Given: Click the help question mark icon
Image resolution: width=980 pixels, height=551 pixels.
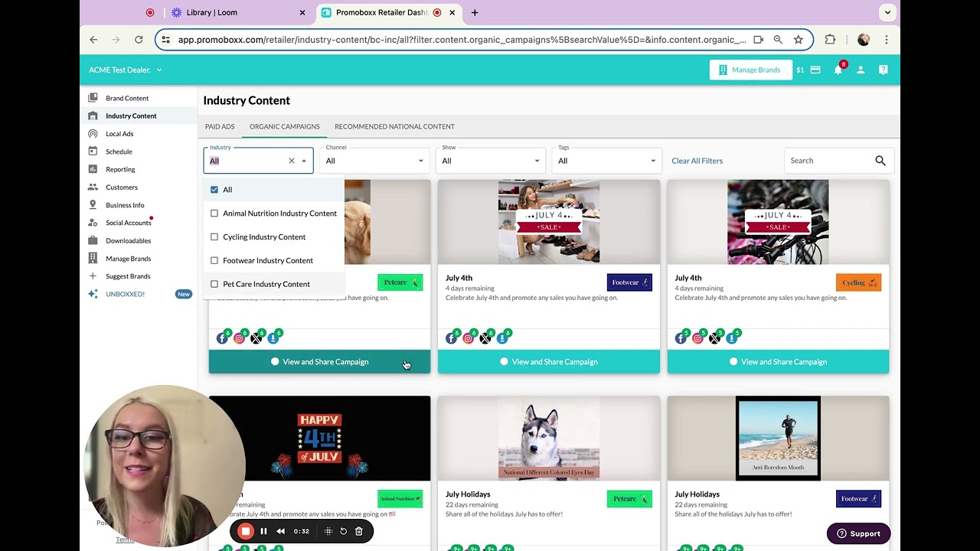Looking at the screenshot, I should (884, 70).
